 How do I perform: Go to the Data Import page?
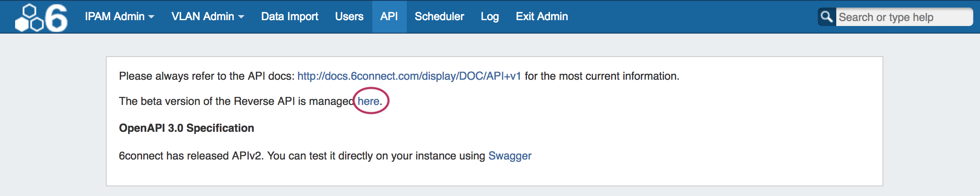pyautogui.click(x=290, y=16)
